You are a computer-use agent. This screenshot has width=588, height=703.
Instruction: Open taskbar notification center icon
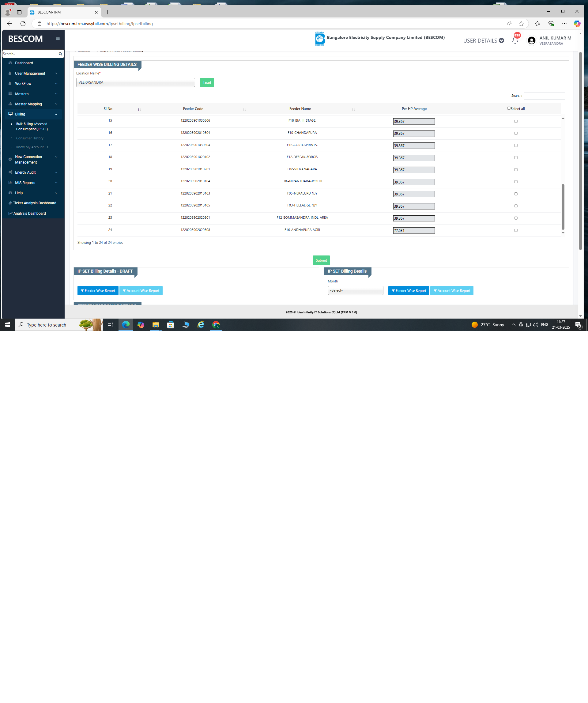(x=579, y=325)
